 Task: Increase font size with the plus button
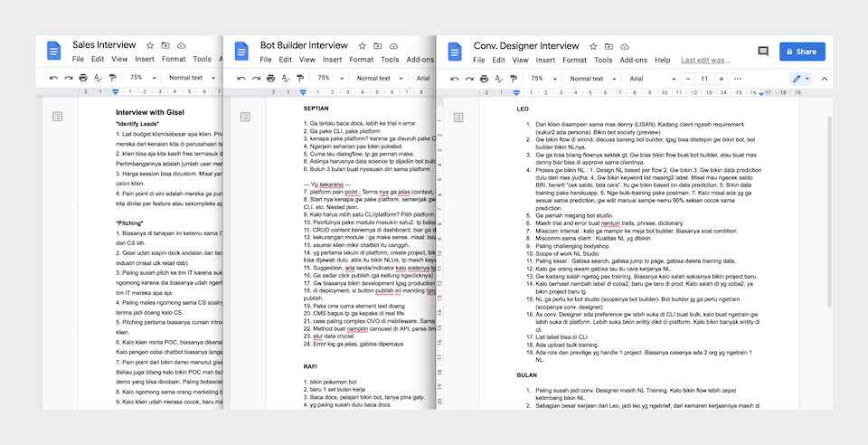(722, 79)
